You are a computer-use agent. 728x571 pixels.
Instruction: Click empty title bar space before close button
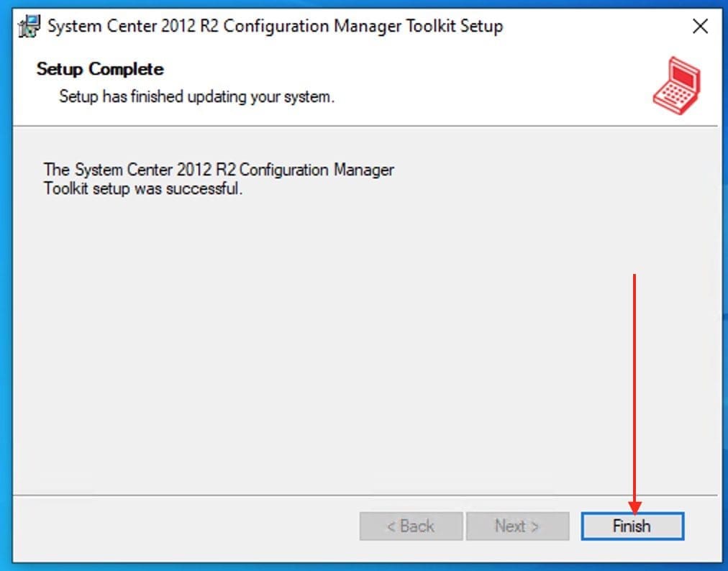(597, 27)
